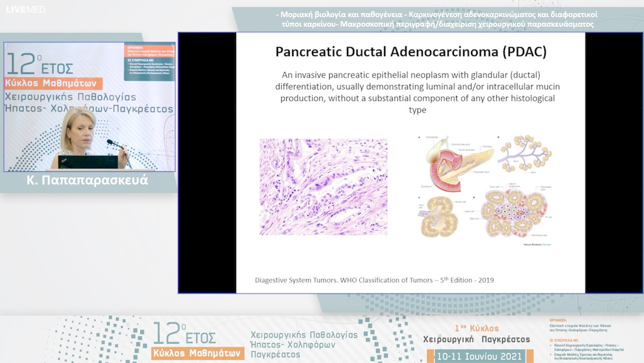The image size is (644, 363).
Task: Click the LIVEMED logo
Action: [26, 10]
